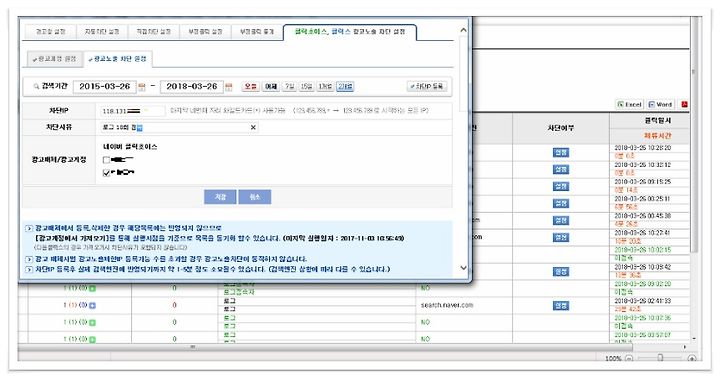Click the right arrow of the horizontal scrollbar
Image resolution: width=720 pixels, height=378 pixels.
click(x=685, y=347)
